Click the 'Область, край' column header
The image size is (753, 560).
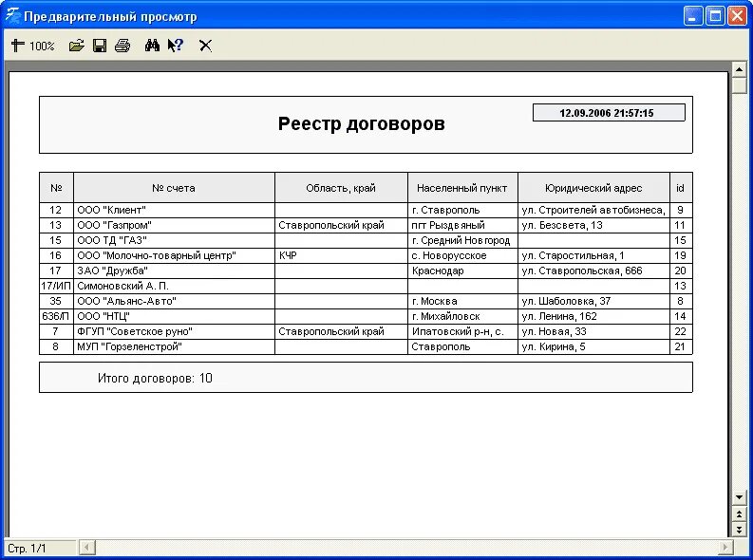(341, 188)
